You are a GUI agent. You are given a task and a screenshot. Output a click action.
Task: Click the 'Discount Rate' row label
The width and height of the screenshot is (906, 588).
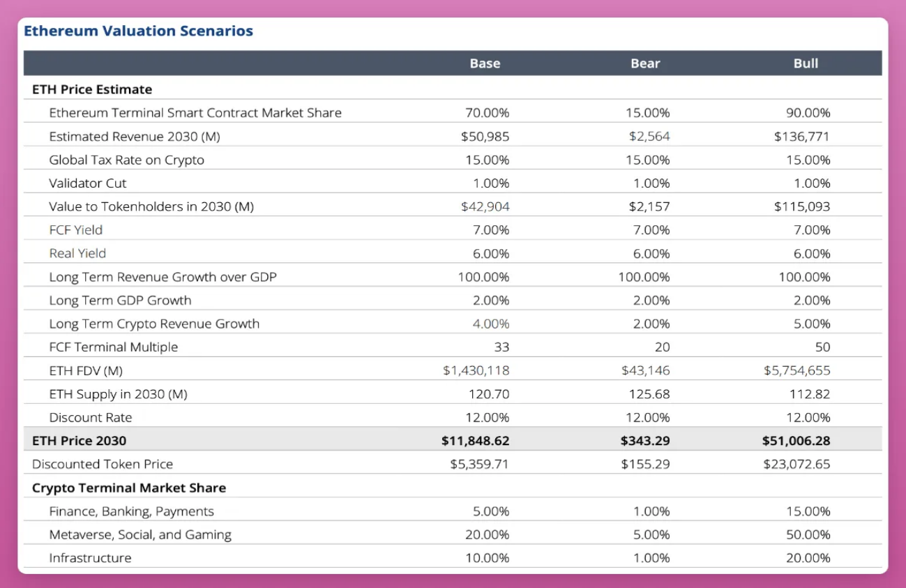90,417
